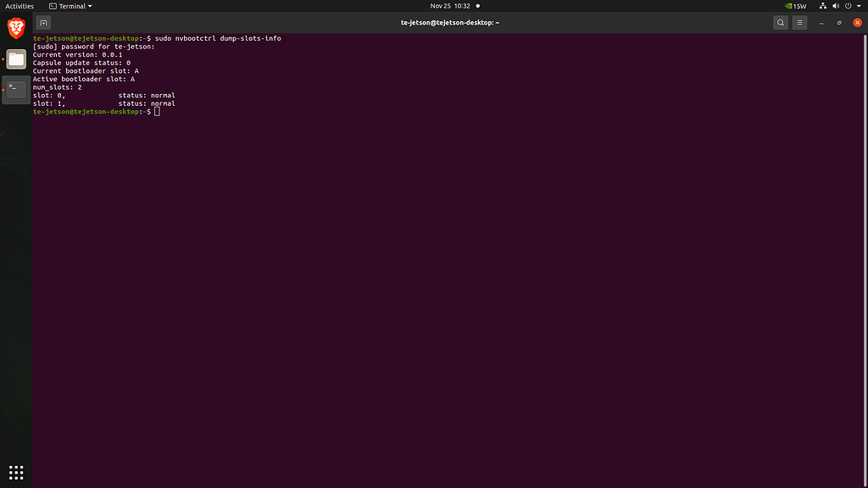Click the network status icon
Viewport: 868px width, 488px height.
[822, 5]
